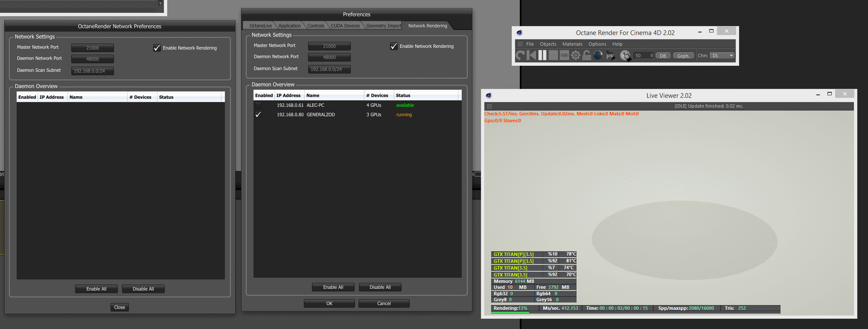Image resolution: width=868 pixels, height=329 pixels.
Task: Switch to the Geometry Import tab
Action: [x=384, y=26]
